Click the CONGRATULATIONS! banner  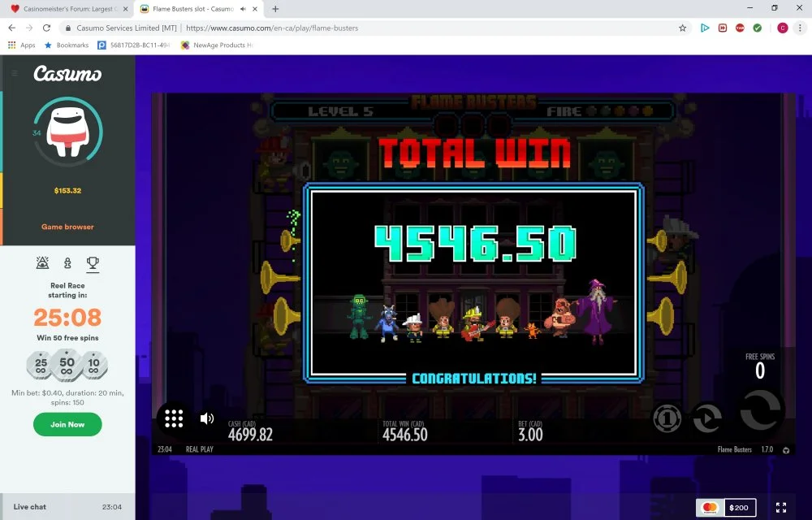click(x=474, y=378)
